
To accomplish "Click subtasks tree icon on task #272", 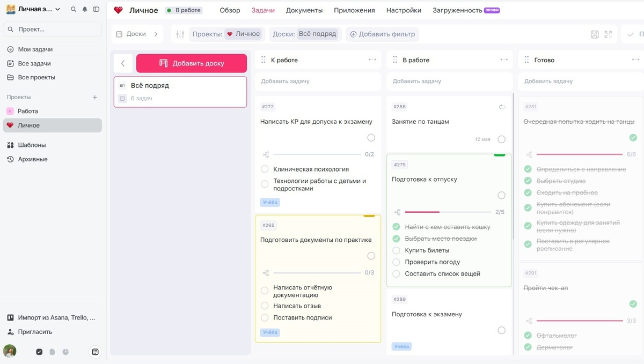I will (266, 154).
